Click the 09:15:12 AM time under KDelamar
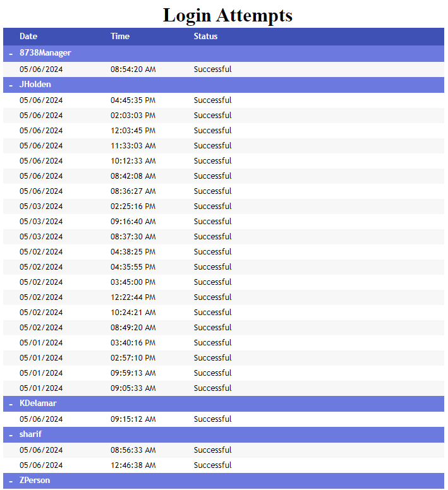The height and width of the screenshot is (490, 448). [x=133, y=419]
